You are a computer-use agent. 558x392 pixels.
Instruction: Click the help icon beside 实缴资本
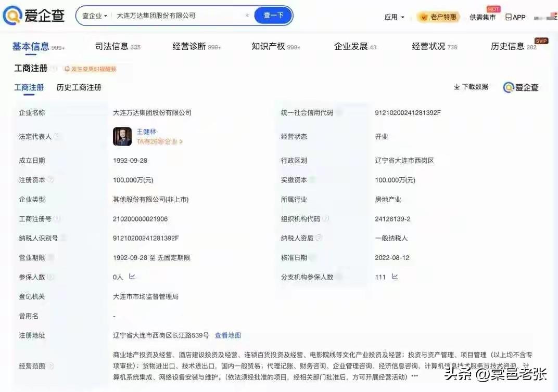pos(312,180)
